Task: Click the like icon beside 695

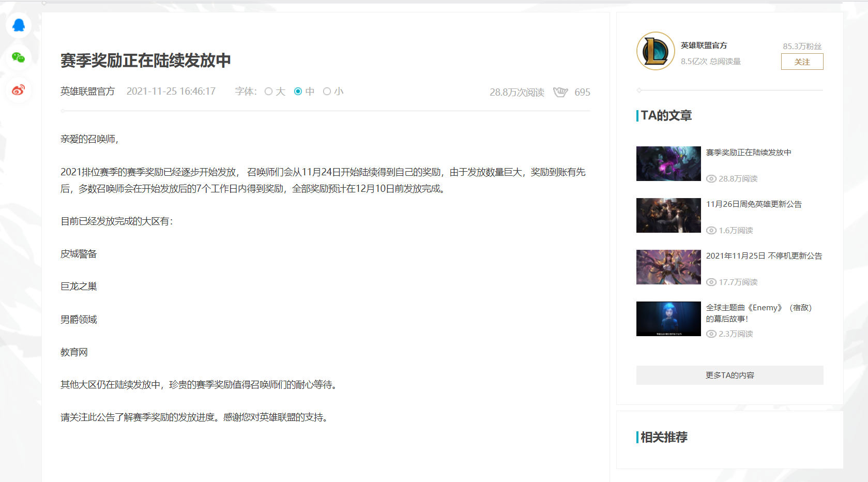Action: tap(560, 92)
